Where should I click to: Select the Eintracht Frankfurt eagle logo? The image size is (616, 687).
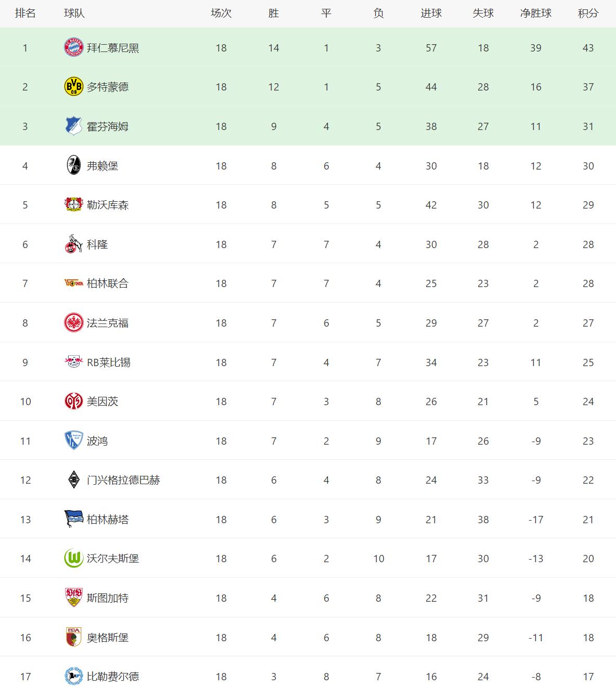tap(73, 323)
